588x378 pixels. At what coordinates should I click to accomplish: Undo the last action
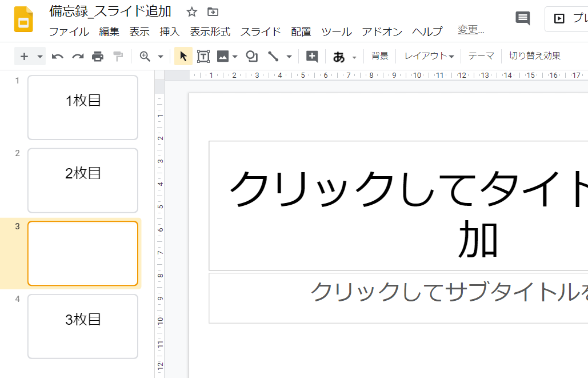point(57,57)
